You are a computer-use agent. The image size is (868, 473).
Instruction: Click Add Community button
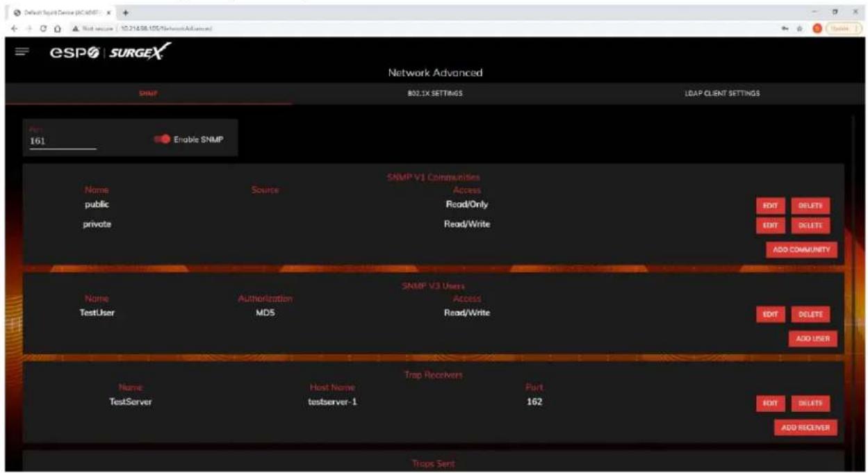click(801, 250)
